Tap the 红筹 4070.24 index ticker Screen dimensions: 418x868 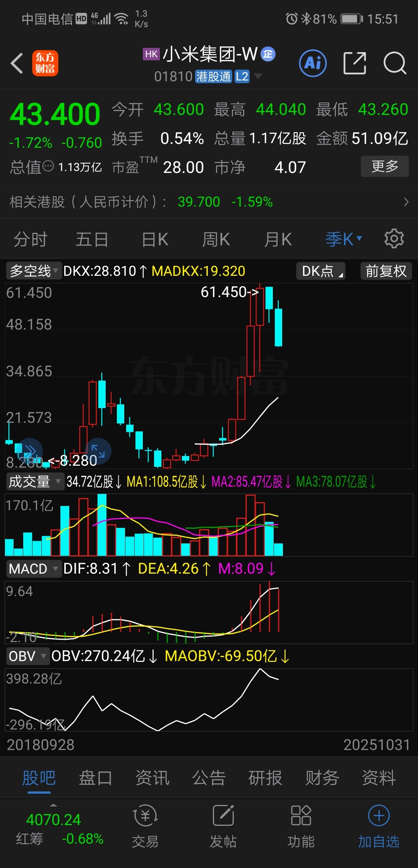click(x=53, y=829)
